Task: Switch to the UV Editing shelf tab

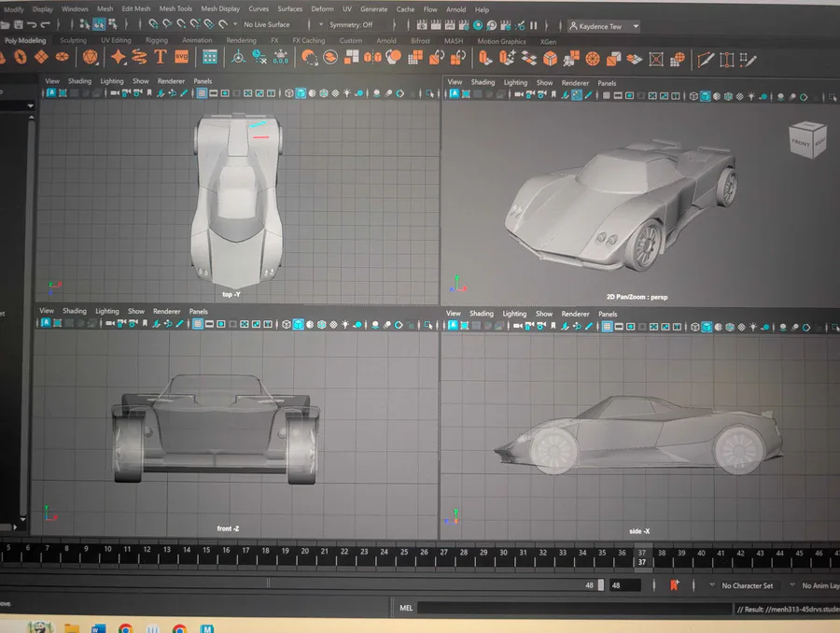Action: pos(116,41)
